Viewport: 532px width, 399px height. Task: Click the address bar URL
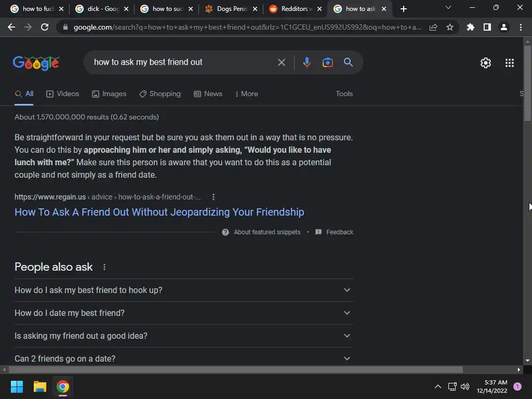tap(247, 27)
